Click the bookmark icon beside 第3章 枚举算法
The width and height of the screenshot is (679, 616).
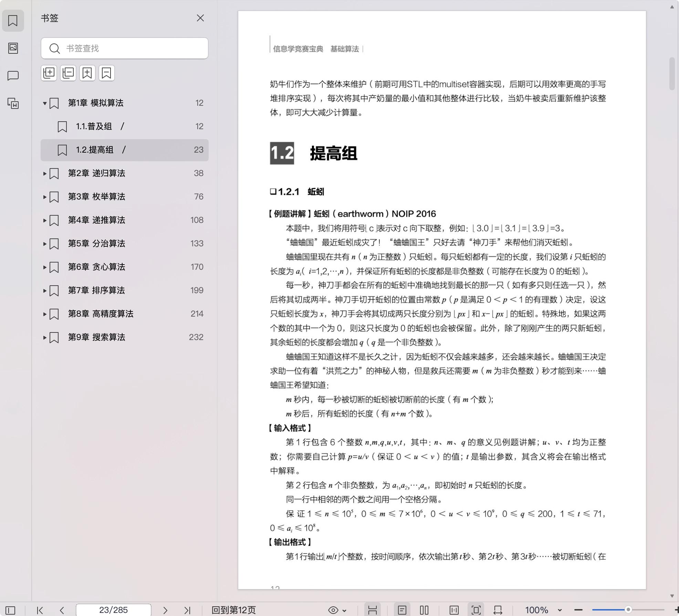(x=54, y=197)
